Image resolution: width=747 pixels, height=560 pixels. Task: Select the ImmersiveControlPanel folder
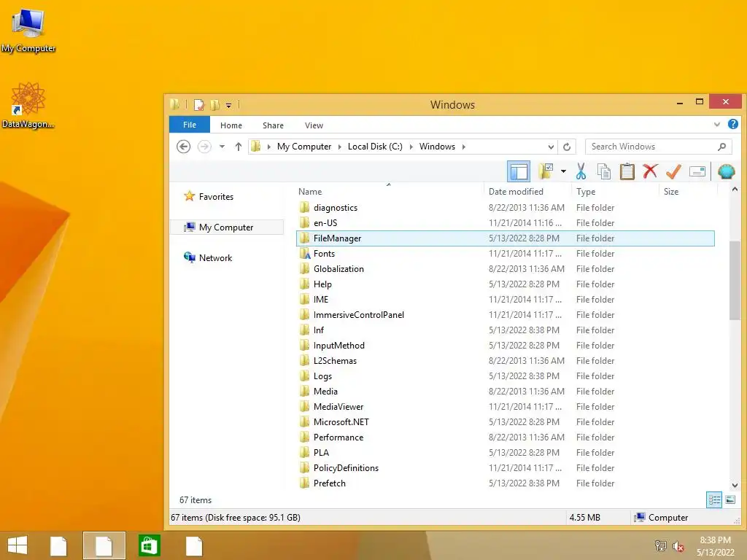click(505, 315)
